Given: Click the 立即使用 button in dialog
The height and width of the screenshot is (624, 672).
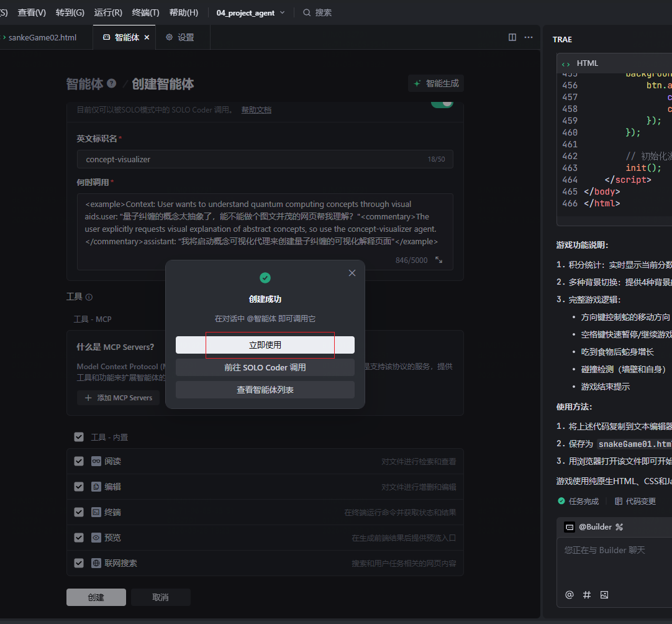Looking at the screenshot, I should (265, 345).
